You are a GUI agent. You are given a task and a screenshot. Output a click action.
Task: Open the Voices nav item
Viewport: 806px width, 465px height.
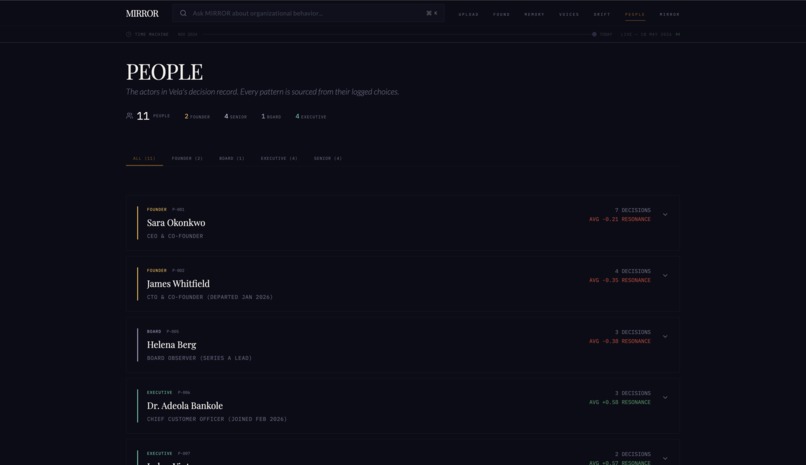click(569, 14)
